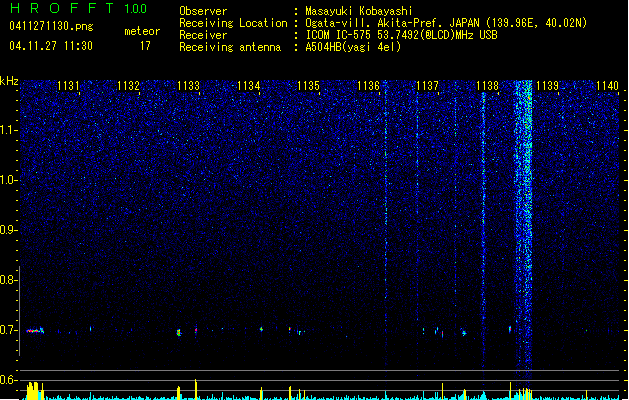The height and width of the screenshot is (400, 629).
Task: Click time marker 1136
Action: point(368,86)
